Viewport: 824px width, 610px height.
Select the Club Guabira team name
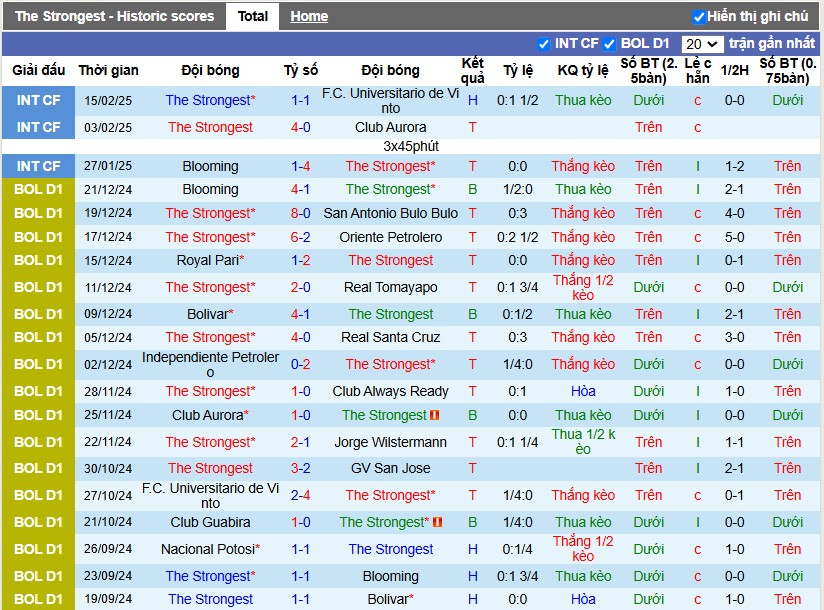point(210,522)
